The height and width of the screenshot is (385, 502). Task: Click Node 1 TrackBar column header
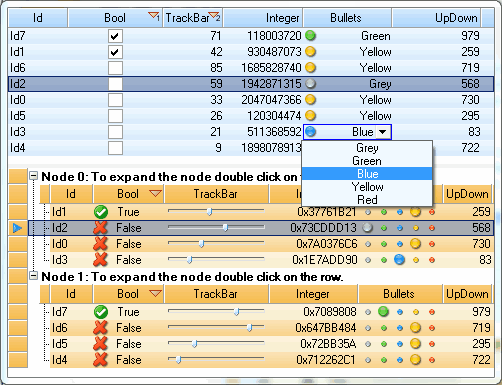[216, 294]
